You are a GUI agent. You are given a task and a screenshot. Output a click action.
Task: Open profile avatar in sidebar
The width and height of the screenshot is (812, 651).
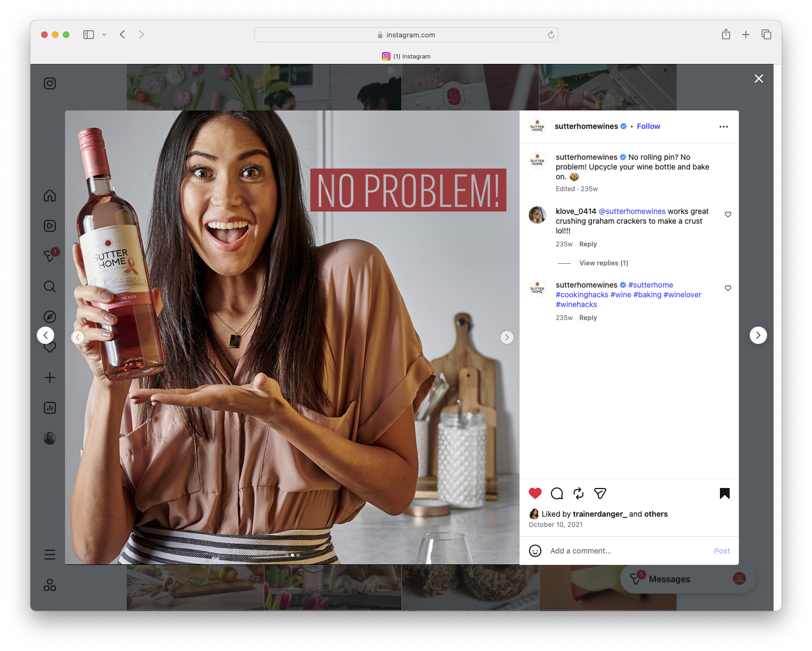click(x=50, y=438)
